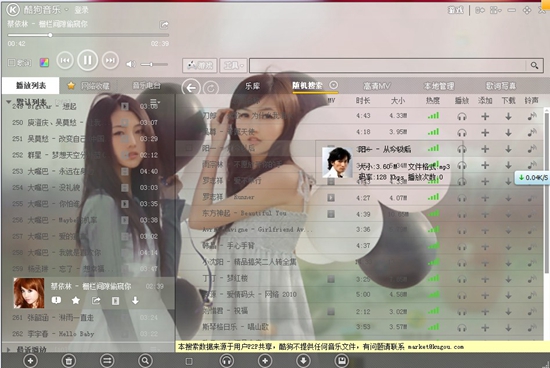This screenshot has height=368, width=550.
Task: Download current song with the arrow icon
Action: point(135,300)
